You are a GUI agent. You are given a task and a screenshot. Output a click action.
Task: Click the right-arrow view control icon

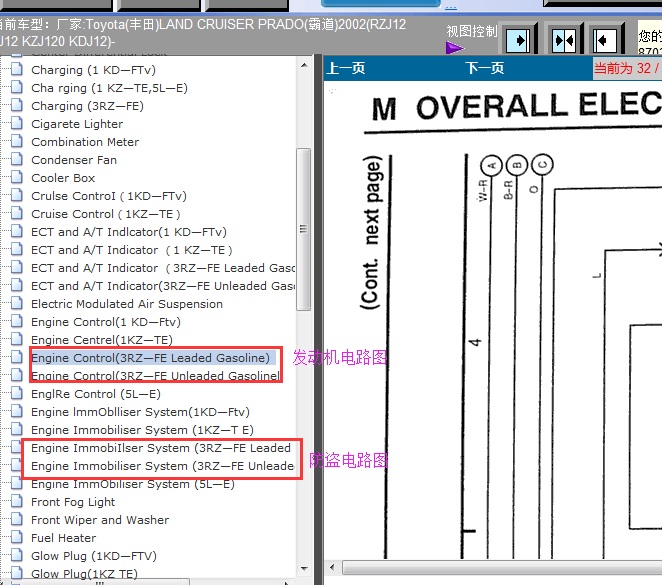coord(518,41)
